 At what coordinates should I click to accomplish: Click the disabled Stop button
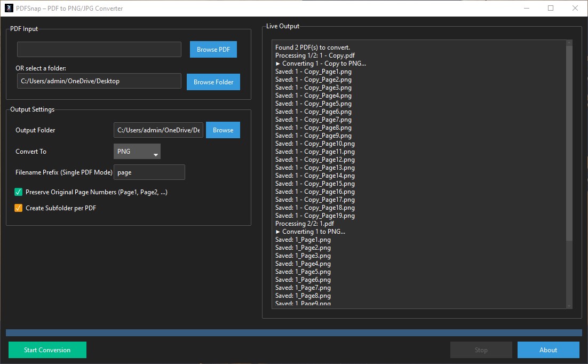click(x=481, y=350)
